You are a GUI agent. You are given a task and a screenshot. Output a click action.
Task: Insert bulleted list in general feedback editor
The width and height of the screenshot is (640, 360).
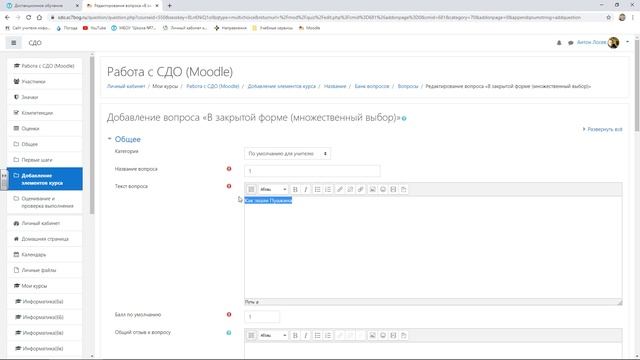(x=318, y=336)
